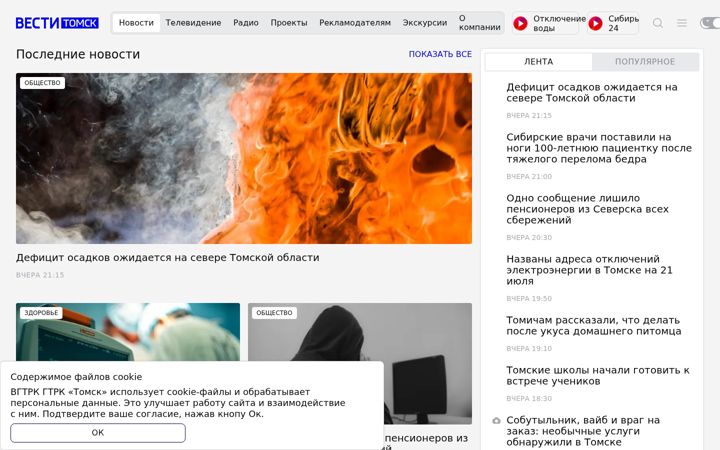Click the Вести Томск logo
This screenshot has height=450, width=720.
57,22
